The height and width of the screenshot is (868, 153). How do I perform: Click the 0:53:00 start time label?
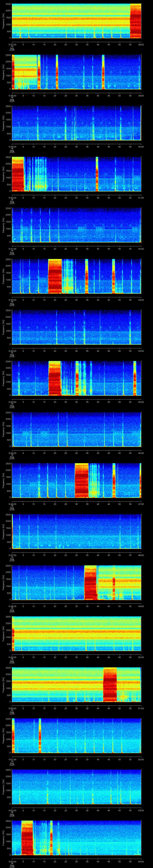pos(12,861)
